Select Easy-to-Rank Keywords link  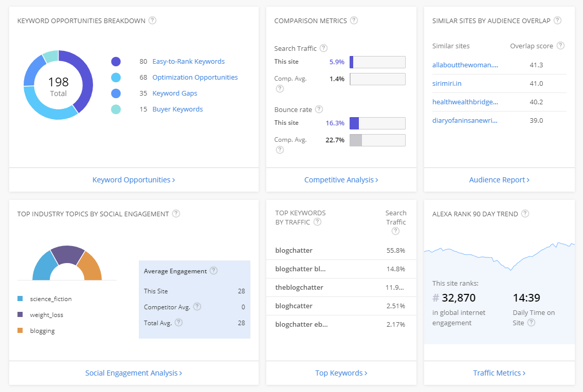pos(188,61)
